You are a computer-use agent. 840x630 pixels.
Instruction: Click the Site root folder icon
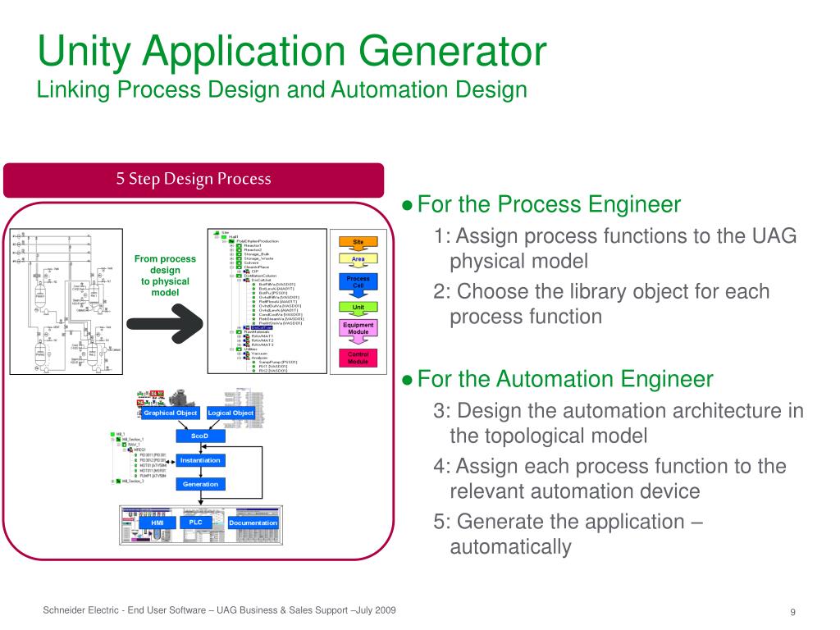coord(216,232)
